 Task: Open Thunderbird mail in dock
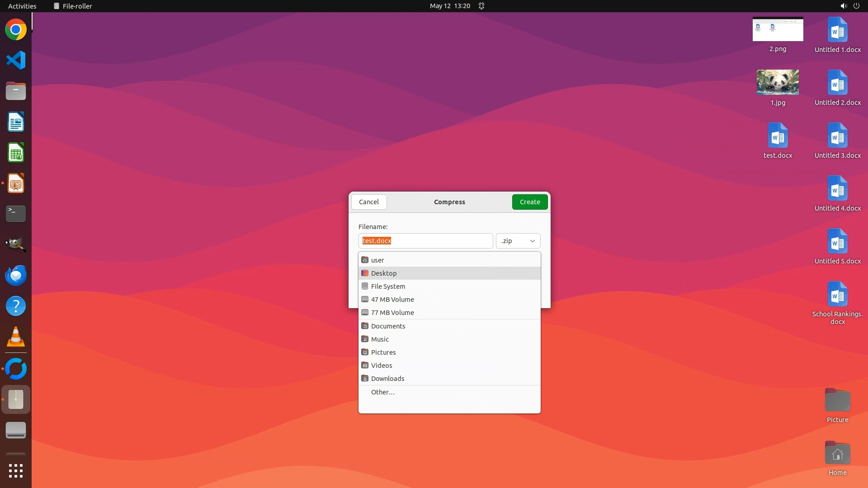[x=16, y=275]
